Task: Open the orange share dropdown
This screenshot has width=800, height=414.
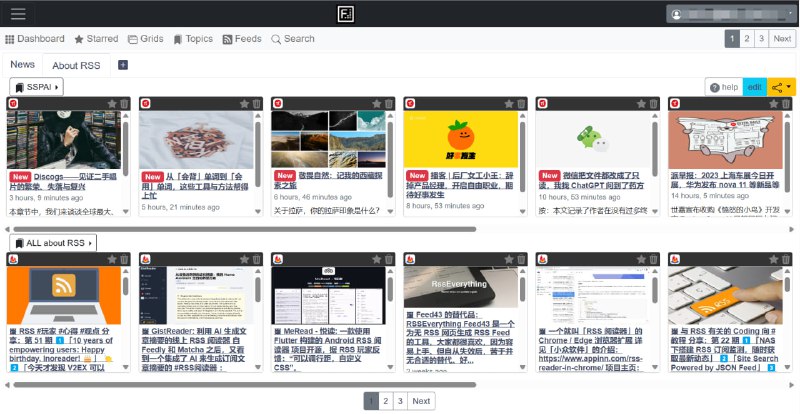Action: pos(782,87)
